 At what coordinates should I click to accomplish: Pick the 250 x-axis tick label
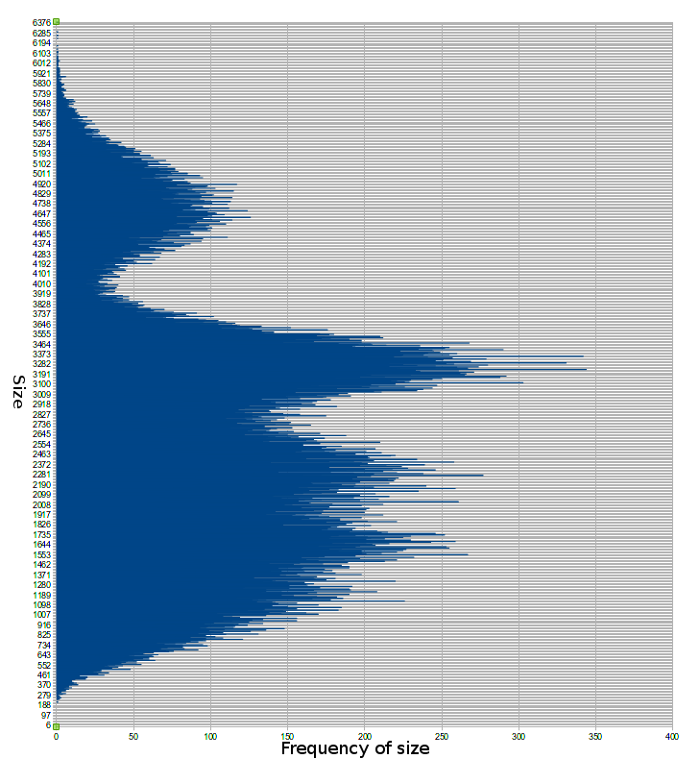pos(442,736)
